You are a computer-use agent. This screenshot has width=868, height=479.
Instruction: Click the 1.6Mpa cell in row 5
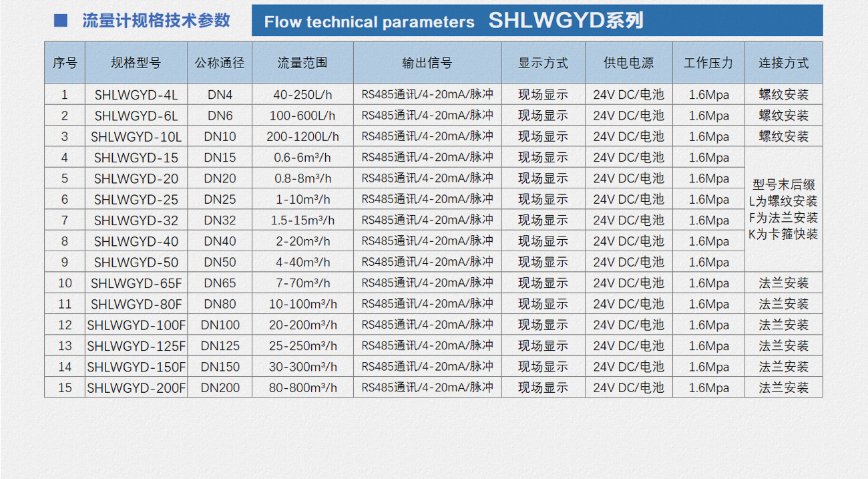click(x=708, y=178)
